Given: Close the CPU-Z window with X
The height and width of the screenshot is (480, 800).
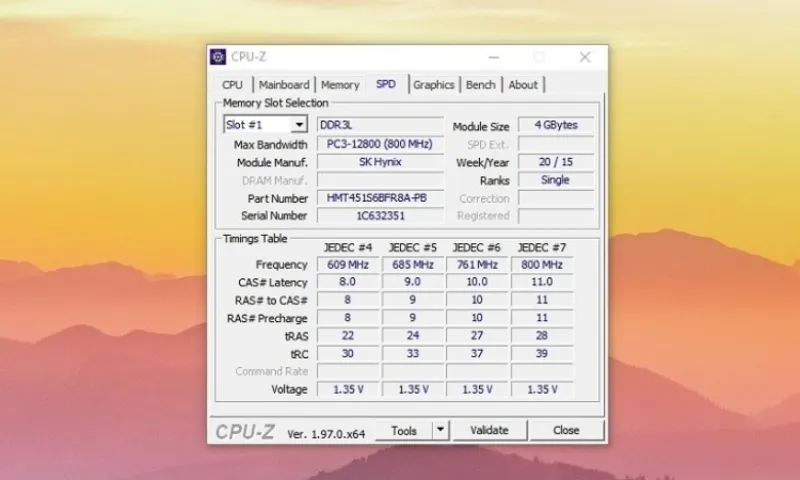Looking at the screenshot, I should pos(585,57).
